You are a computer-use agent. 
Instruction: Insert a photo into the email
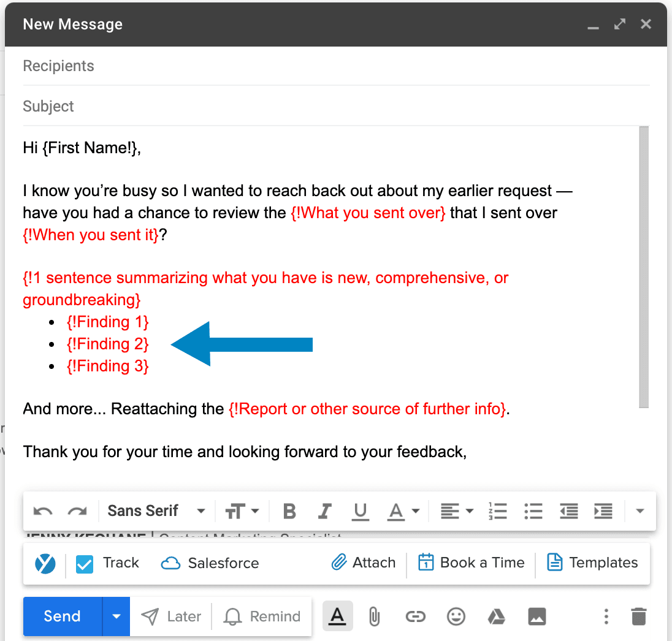(537, 616)
